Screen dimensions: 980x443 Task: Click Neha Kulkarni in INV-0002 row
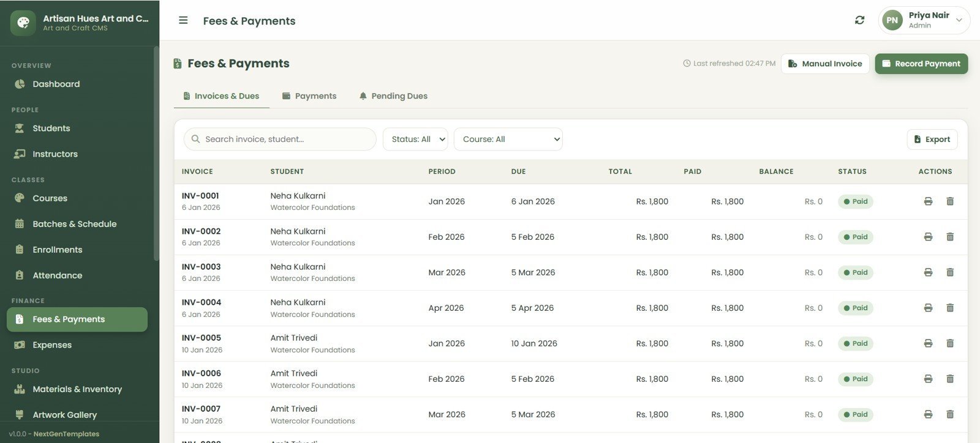[x=298, y=231]
